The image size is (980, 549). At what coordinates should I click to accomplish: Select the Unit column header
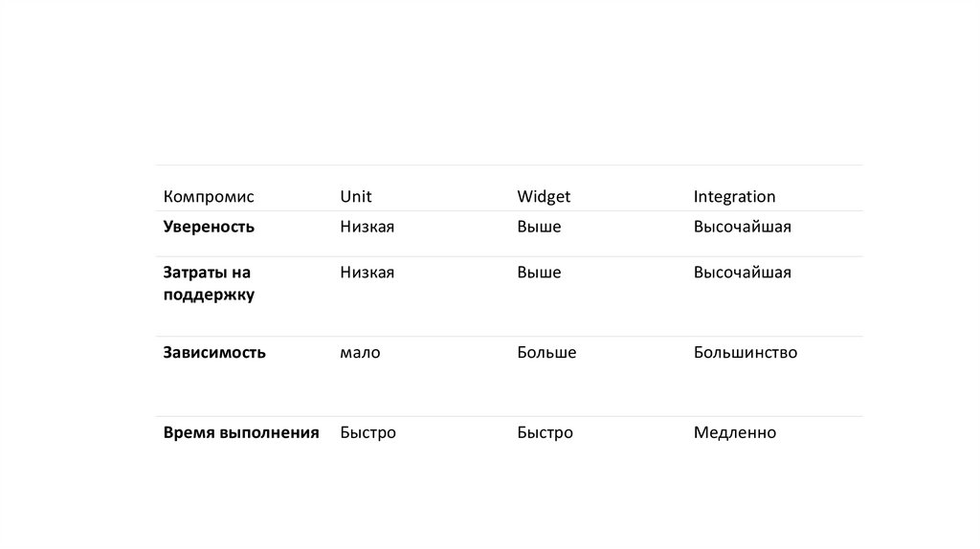pos(356,197)
